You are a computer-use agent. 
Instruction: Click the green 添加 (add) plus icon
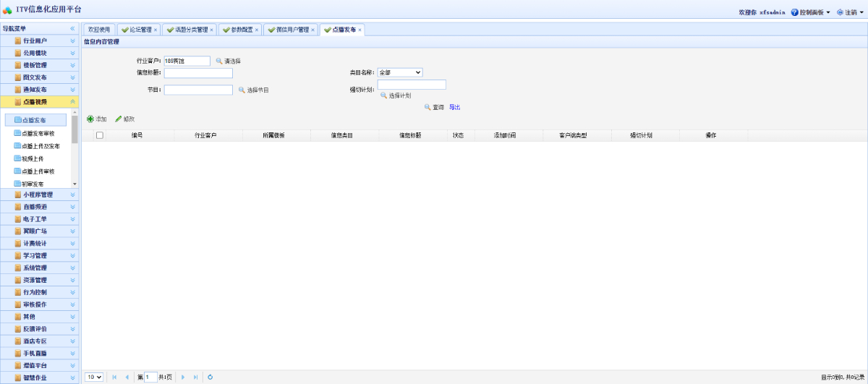click(x=90, y=119)
